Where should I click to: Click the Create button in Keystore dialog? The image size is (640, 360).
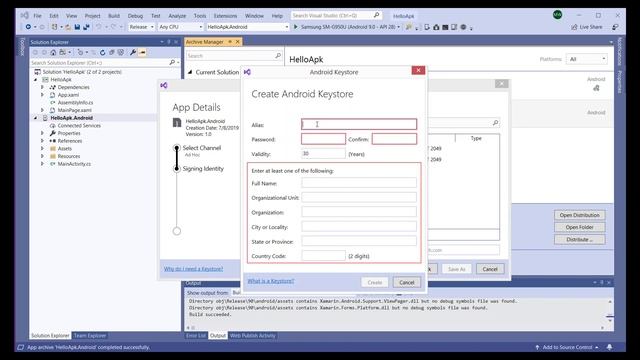(375, 282)
